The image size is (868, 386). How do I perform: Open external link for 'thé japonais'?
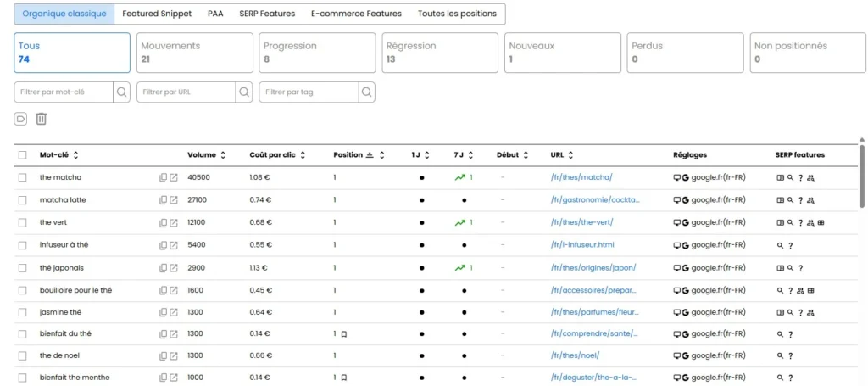tap(174, 267)
